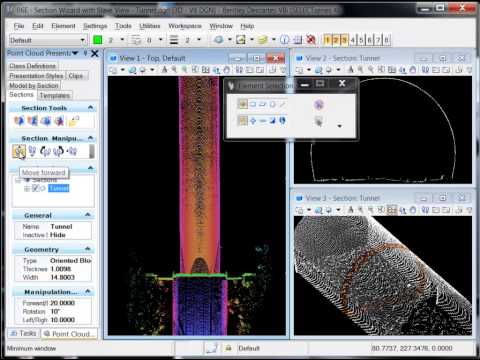
Task: Open the Tasks tab at panel bottom
Action: 23,333
